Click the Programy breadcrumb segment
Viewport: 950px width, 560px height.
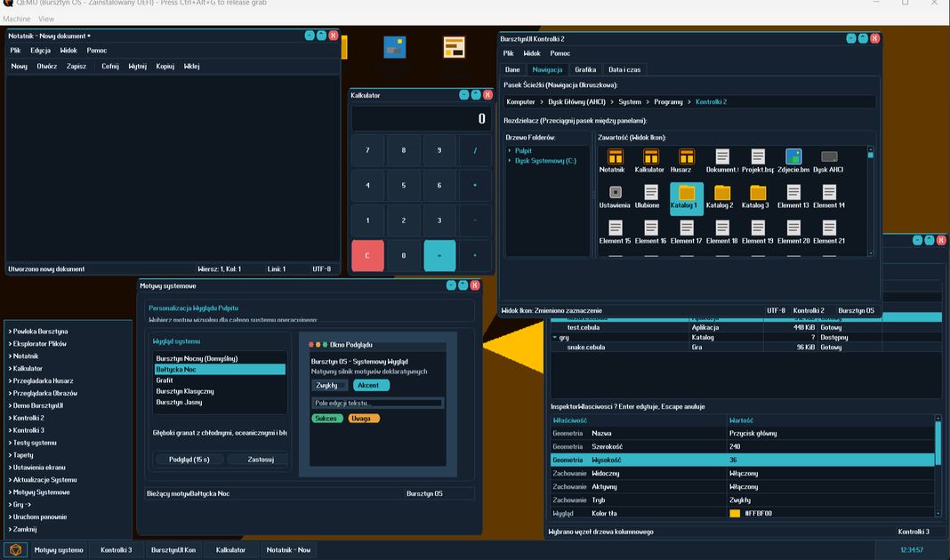click(668, 101)
